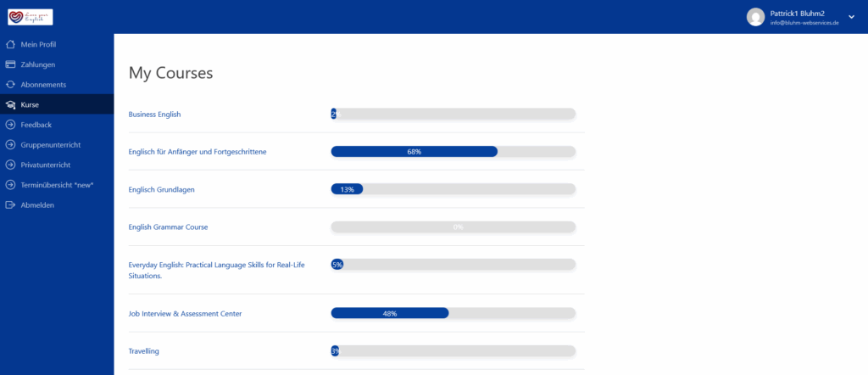The height and width of the screenshot is (375, 868).
Task: Open the English Grammar Course link
Action: point(168,227)
